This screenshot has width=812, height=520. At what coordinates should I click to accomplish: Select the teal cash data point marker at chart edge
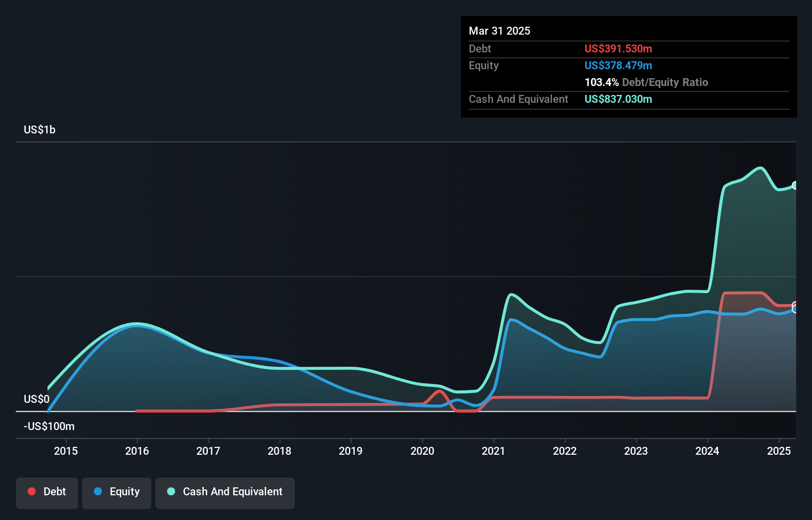coord(795,185)
